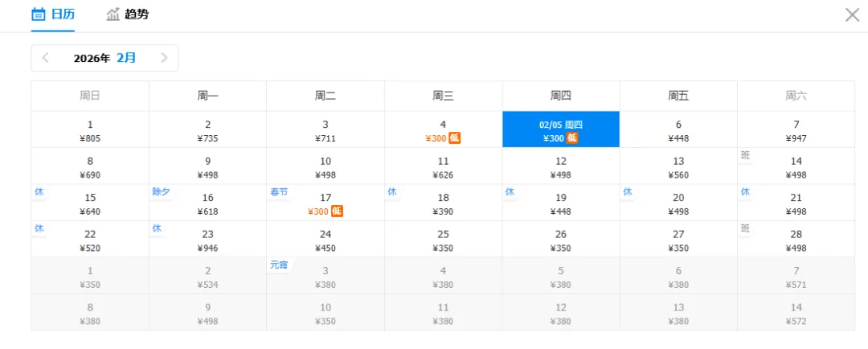
Task: Select February 24 priced ¥450
Action: [x=325, y=240]
